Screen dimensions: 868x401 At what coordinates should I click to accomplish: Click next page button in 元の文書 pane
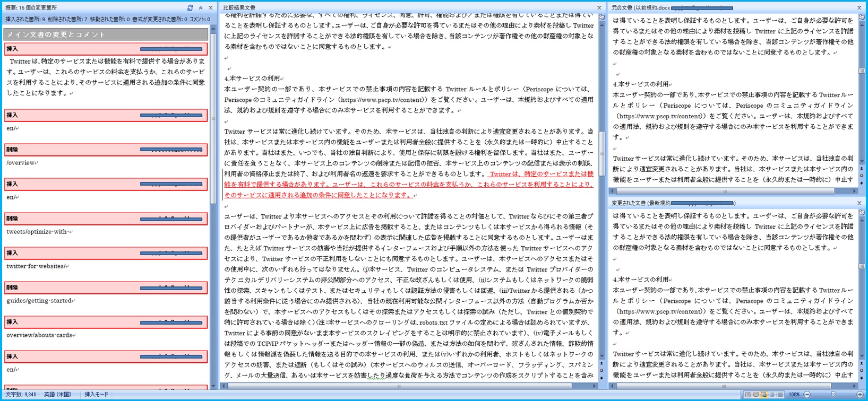click(862, 182)
